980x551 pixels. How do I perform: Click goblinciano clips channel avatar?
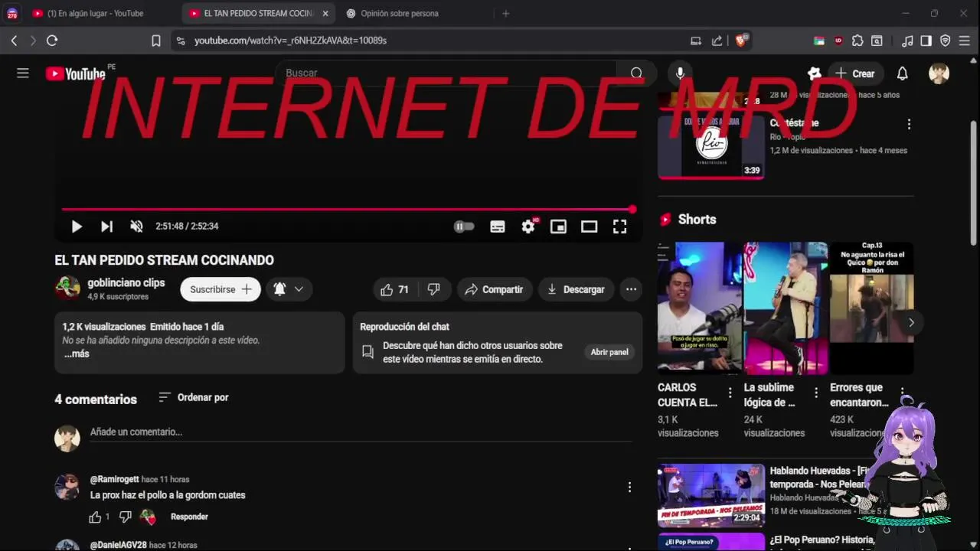(67, 289)
